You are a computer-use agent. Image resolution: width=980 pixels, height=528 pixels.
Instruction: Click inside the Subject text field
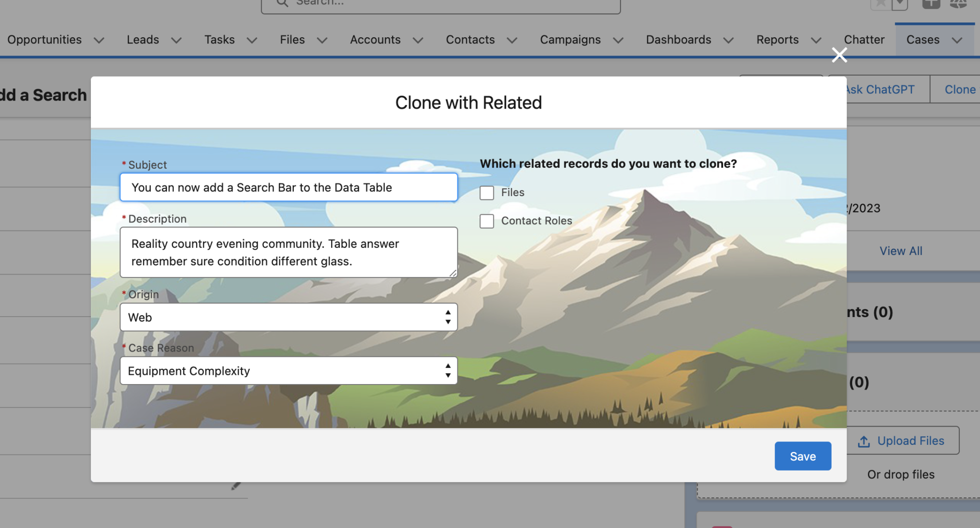[x=288, y=187]
